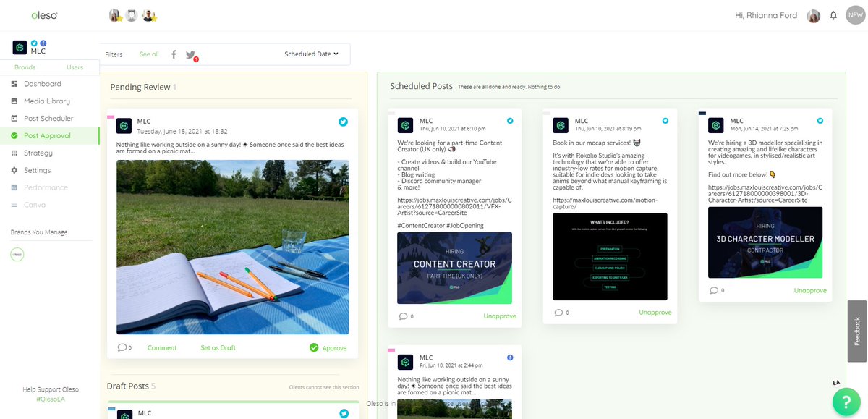
Task: Open the What's Included mocap image
Action: pyautogui.click(x=610, y=256)
